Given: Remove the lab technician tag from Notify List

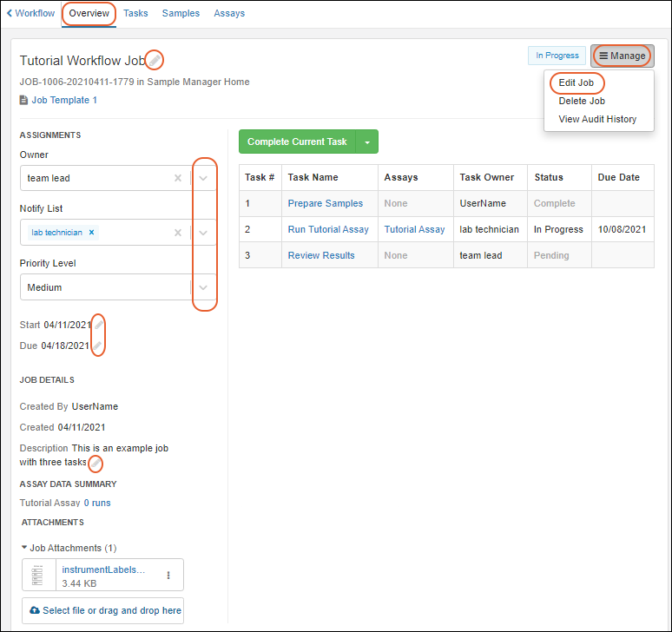Looking at the screenshot, I should coord(92,233).
